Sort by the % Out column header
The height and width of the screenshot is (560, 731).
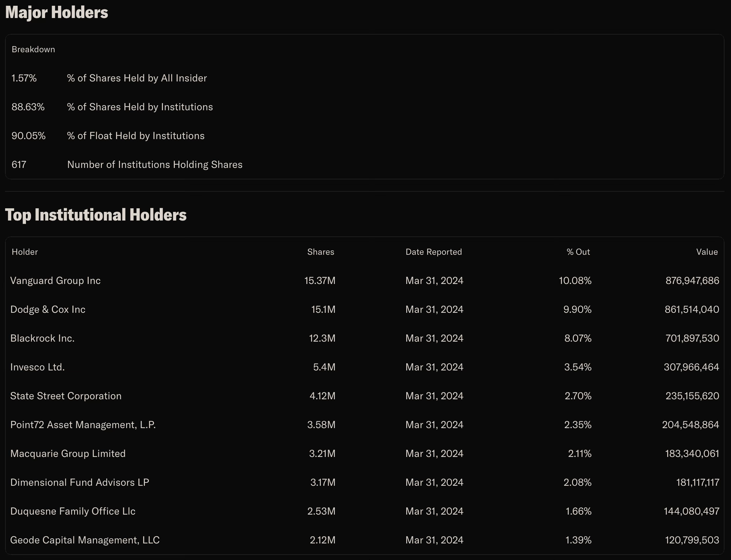click(578, 252)
